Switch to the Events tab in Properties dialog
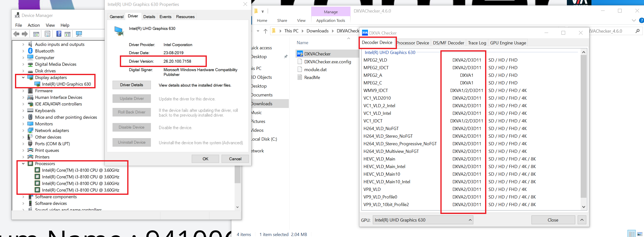 [x=166, y=17]
